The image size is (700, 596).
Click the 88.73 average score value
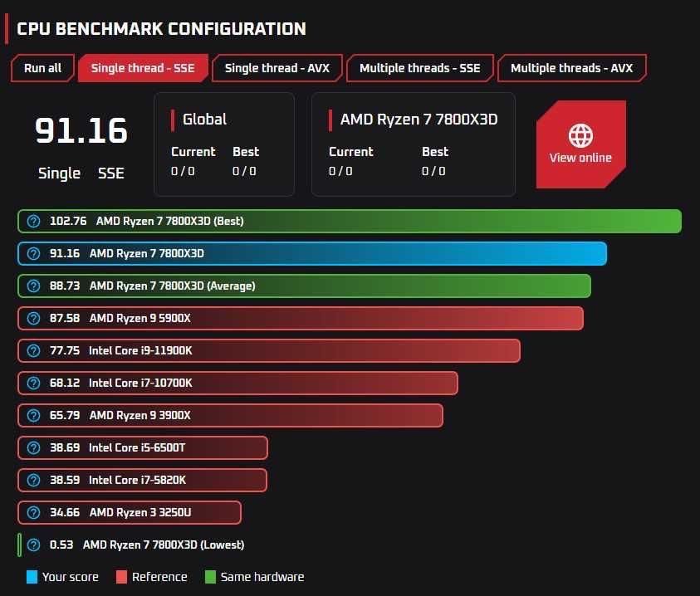[x=65, y=286]
